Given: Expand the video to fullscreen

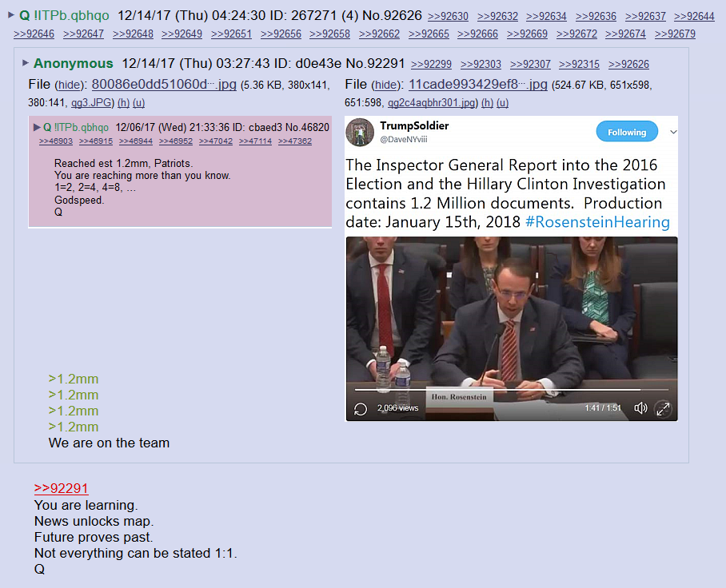Looking at the screenshot, I should 663,409.
